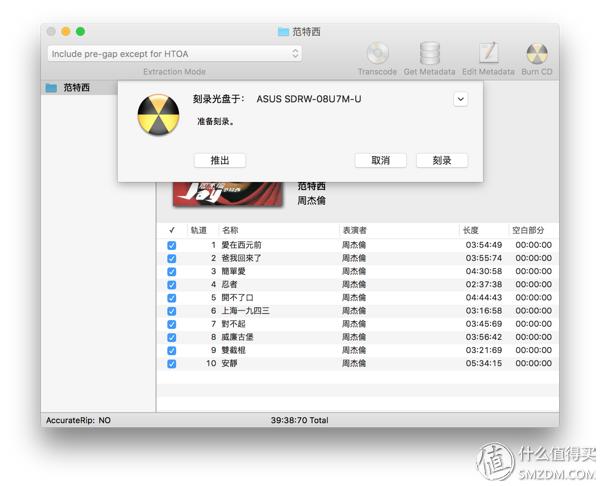Toggle checkbox for track 4 忍者

tap(172, 285)
